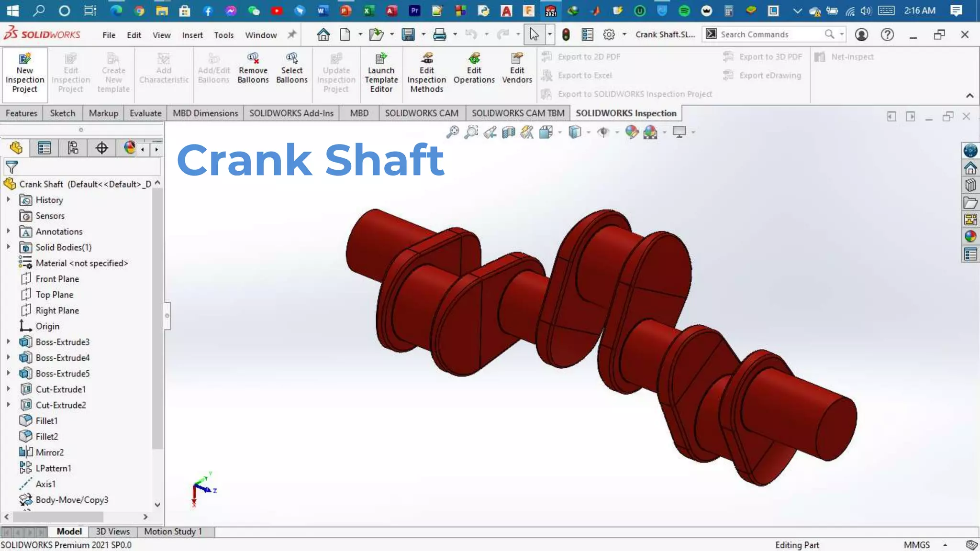Open the PropertyManager tab
Viewport: 980px width, 551px height.
[x=44, y=148]
